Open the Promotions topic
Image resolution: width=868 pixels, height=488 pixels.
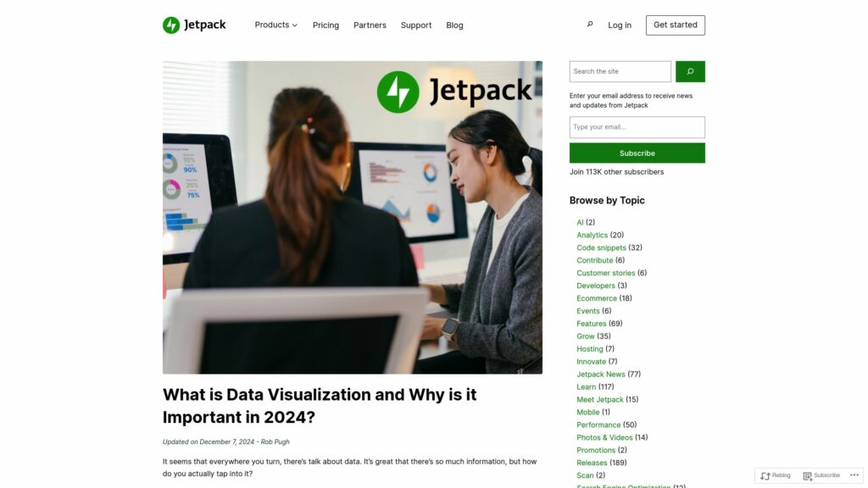point(596,451)
